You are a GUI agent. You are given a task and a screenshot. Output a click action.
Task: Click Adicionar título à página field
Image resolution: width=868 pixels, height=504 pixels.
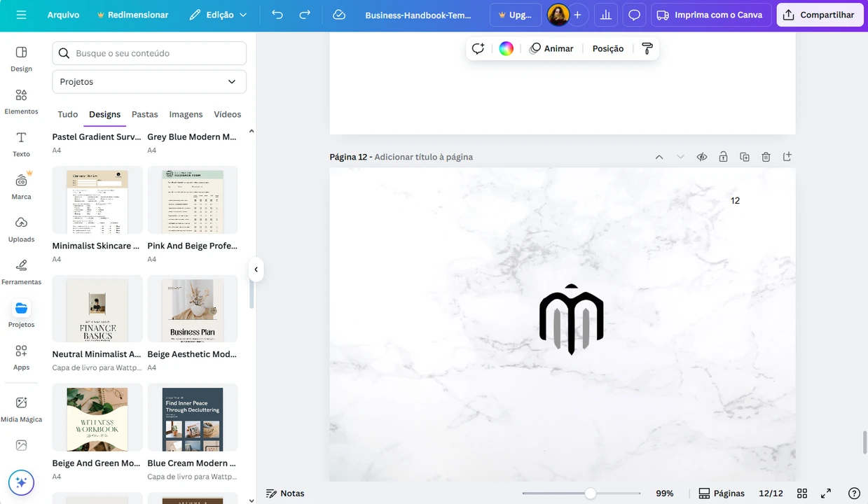pos(423,157)
